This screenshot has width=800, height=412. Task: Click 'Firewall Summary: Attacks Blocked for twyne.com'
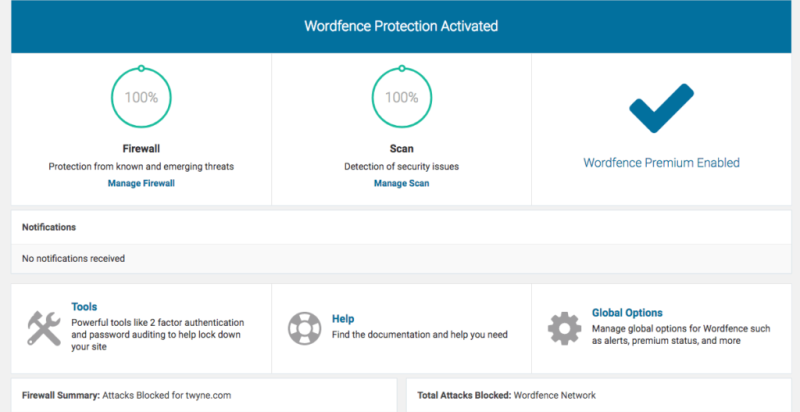tap(127, 395)
